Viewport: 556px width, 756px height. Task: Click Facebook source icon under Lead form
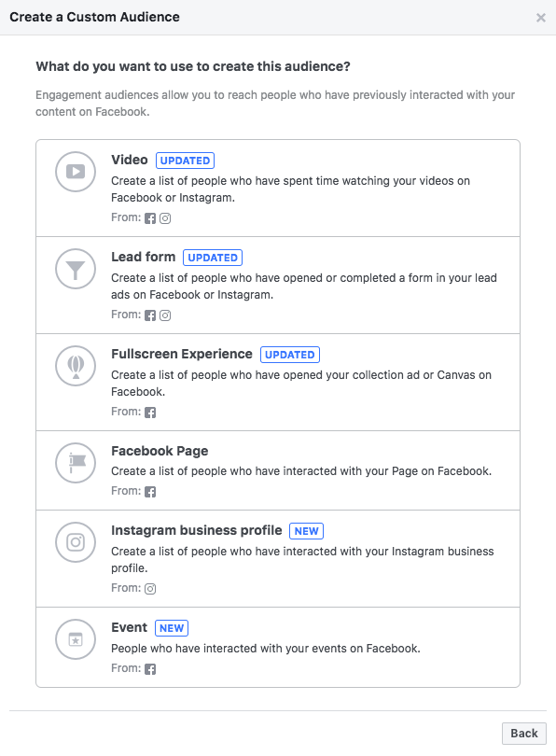pos(150,315)
